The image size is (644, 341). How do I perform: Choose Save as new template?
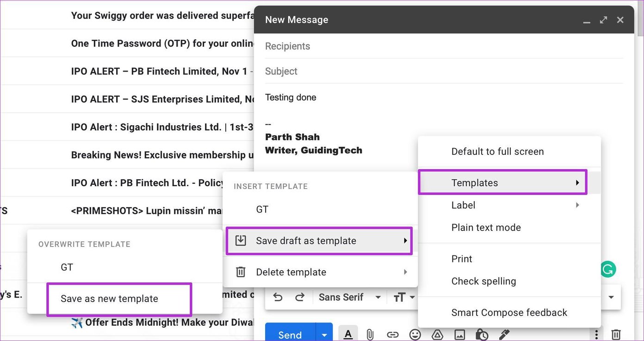(108, 299)
